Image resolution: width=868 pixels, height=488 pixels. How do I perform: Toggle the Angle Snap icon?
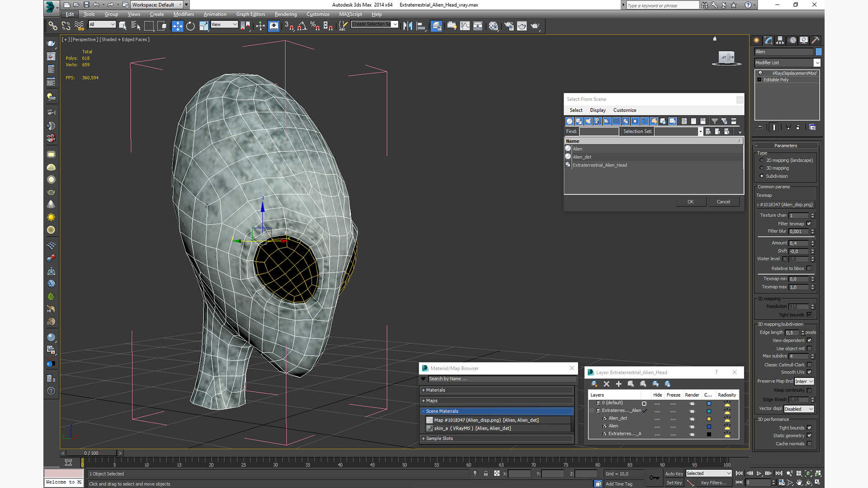coord(302,26)
